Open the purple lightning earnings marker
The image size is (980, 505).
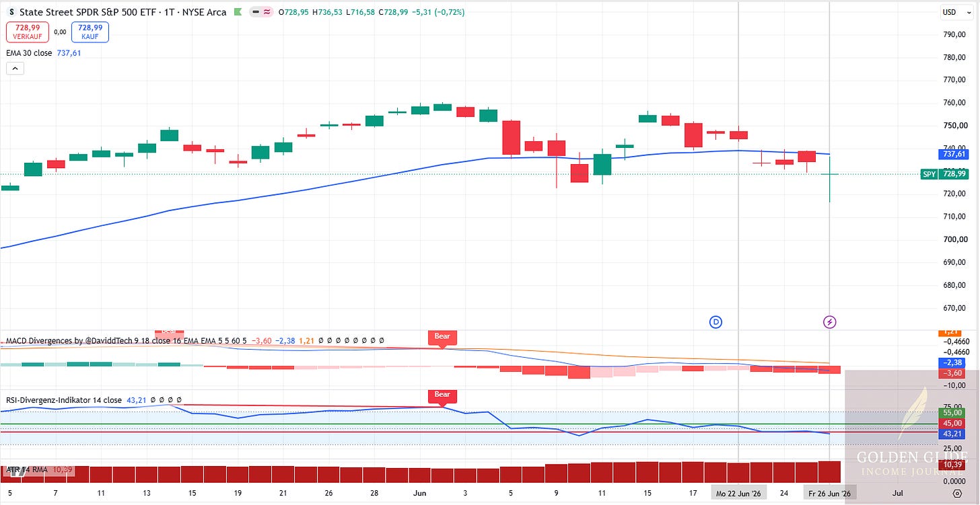tap(830, 322)
